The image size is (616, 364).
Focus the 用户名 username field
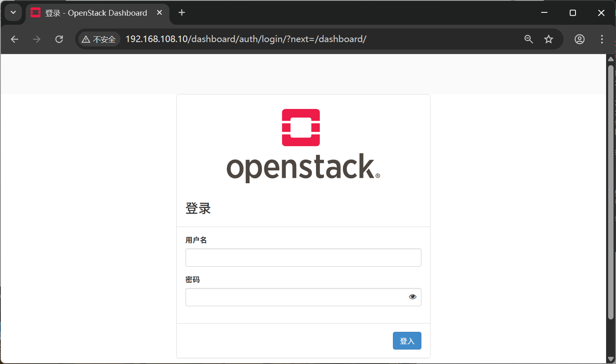303,258
